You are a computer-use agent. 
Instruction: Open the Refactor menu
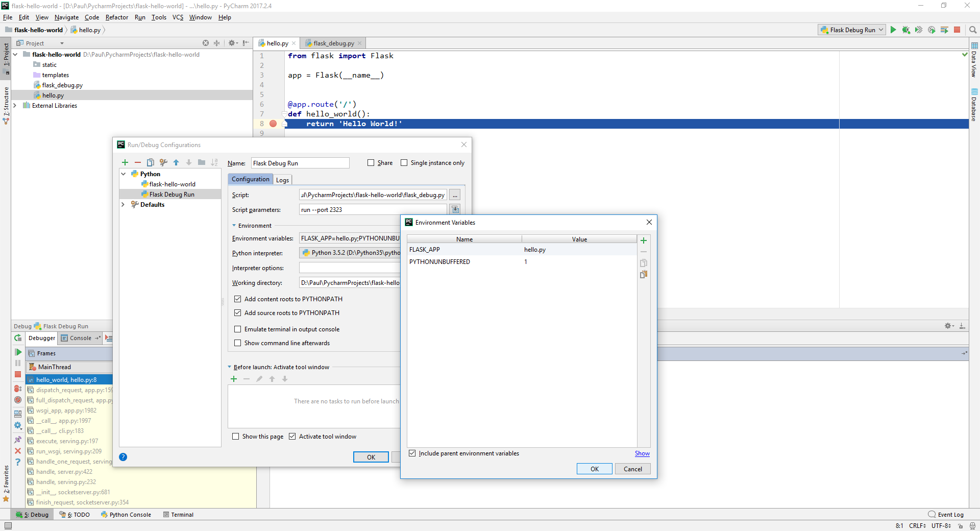117,17
